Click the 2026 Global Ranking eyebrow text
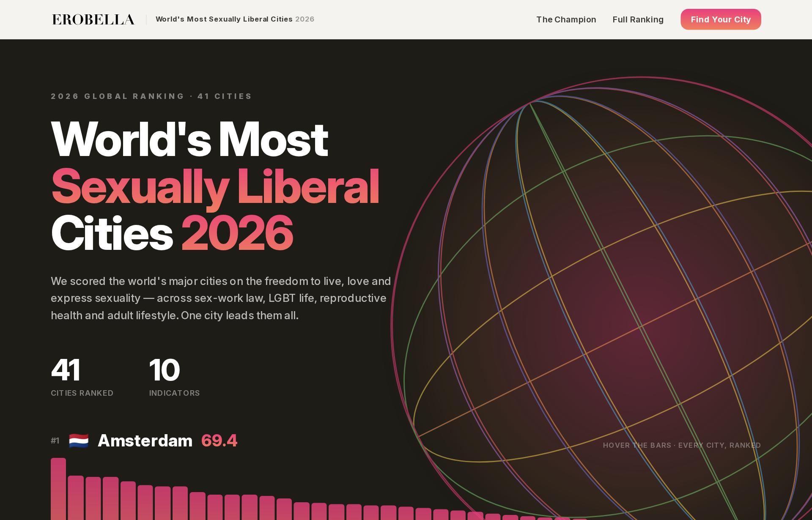This screenshot has width=812, height=520. point(151,96)
